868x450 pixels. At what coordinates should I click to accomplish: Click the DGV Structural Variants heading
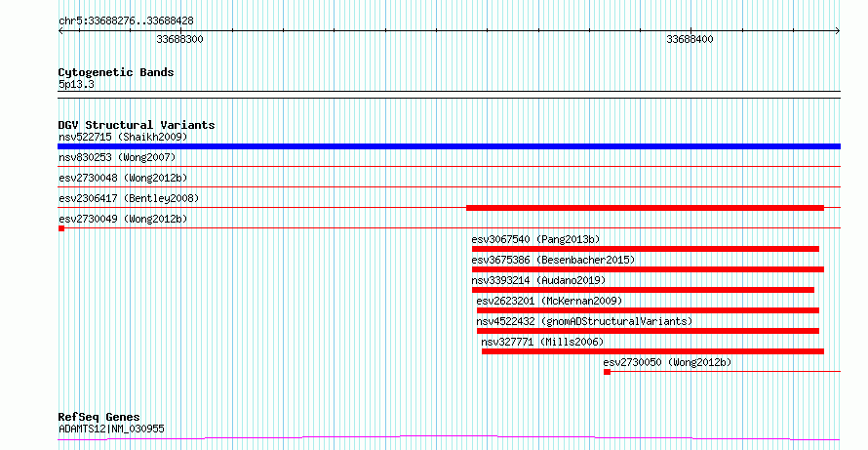point(137,125)
